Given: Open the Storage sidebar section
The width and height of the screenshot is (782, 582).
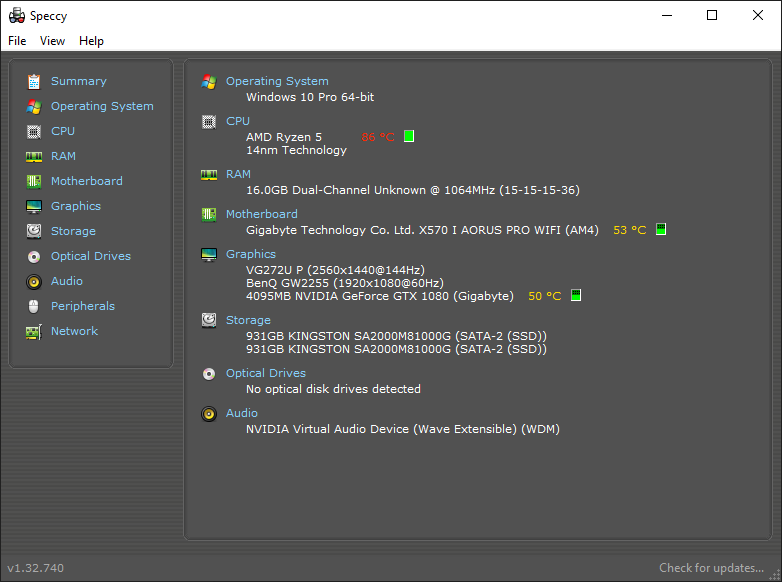Looking at the screenshot, I should tap(73, 231).
